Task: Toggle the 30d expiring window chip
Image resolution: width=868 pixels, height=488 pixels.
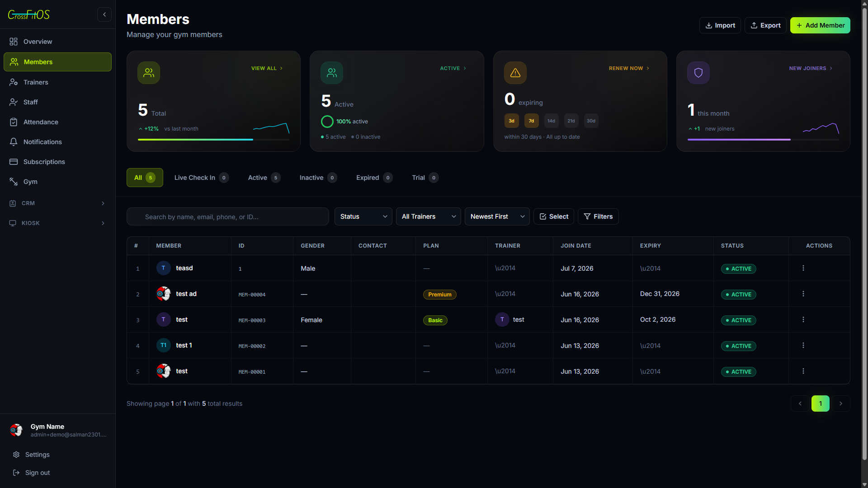Action: pyautogui.click(x=591, y=121)
